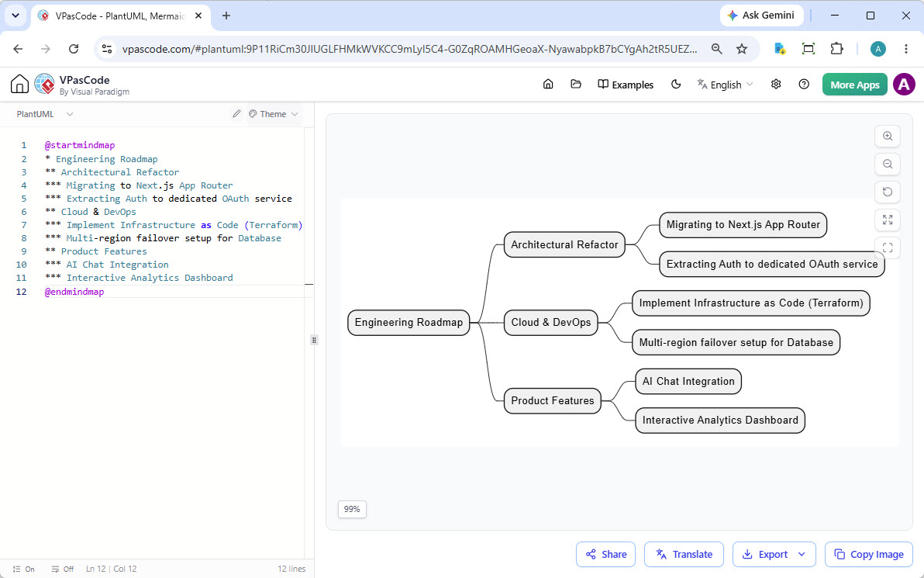Bookmark this page with star icon
Screen dimensions: 924x578
click(741, 49)
